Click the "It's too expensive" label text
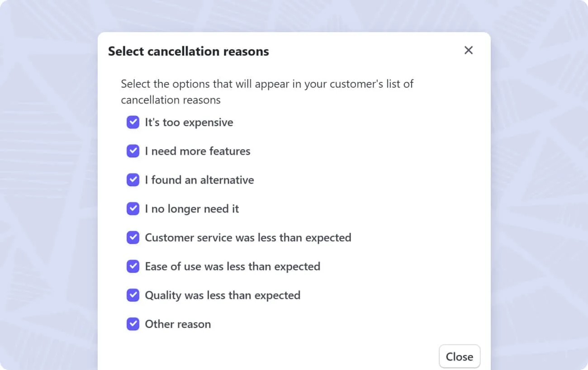588x370 pixels. tap(189, 123)
